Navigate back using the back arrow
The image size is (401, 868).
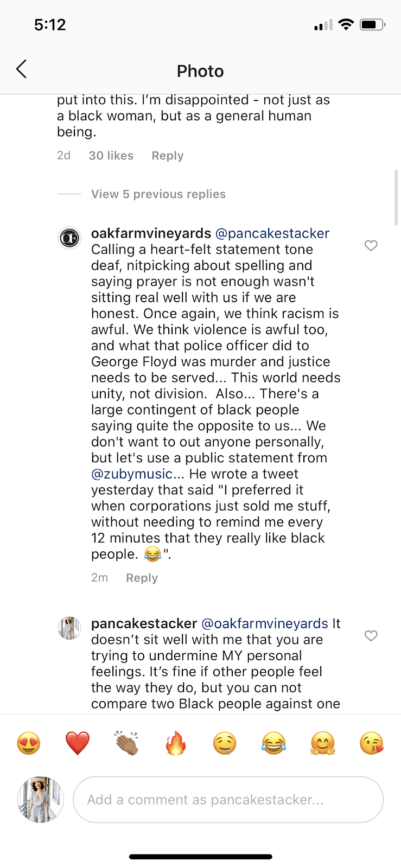[22, 69]
